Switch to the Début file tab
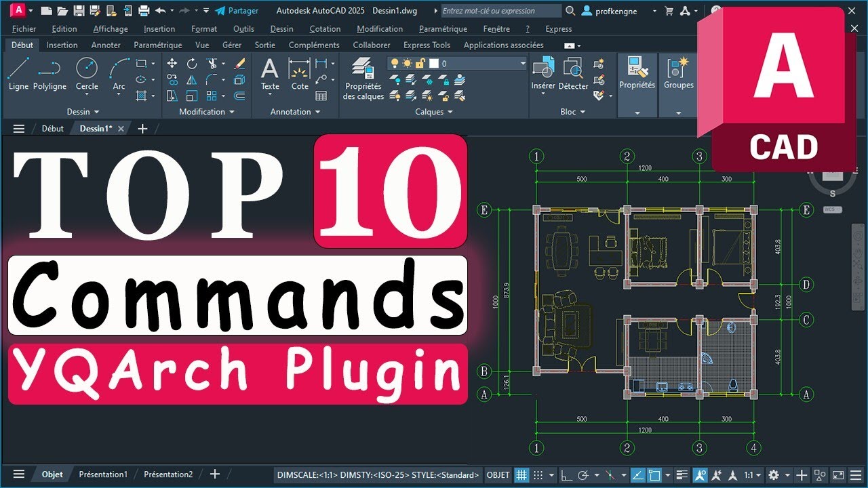 [x=52, y=128]
